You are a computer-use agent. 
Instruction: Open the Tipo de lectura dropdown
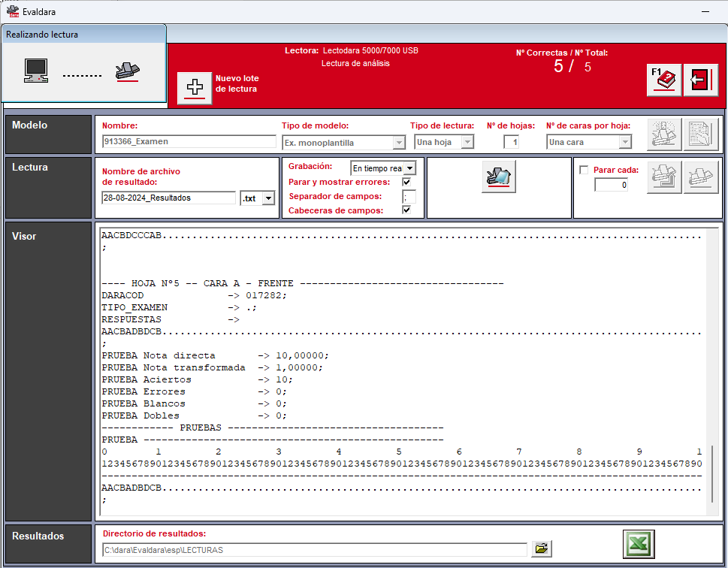(x=467, y=142)
